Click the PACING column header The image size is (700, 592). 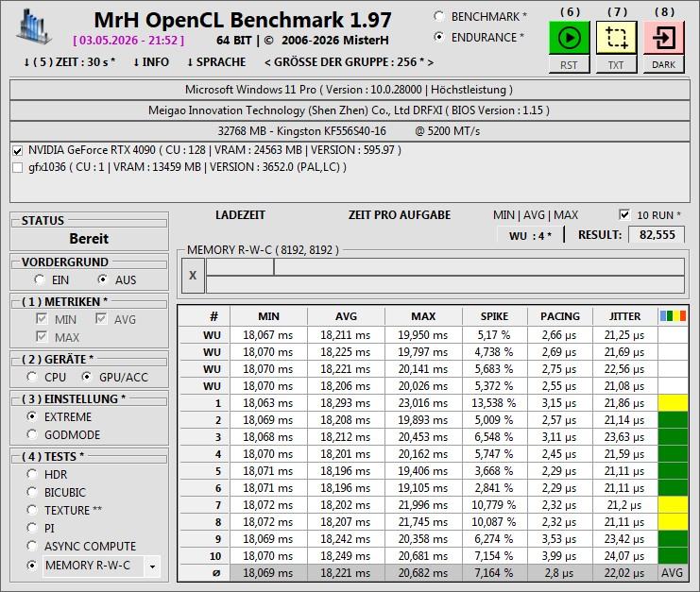coord(560,316)
